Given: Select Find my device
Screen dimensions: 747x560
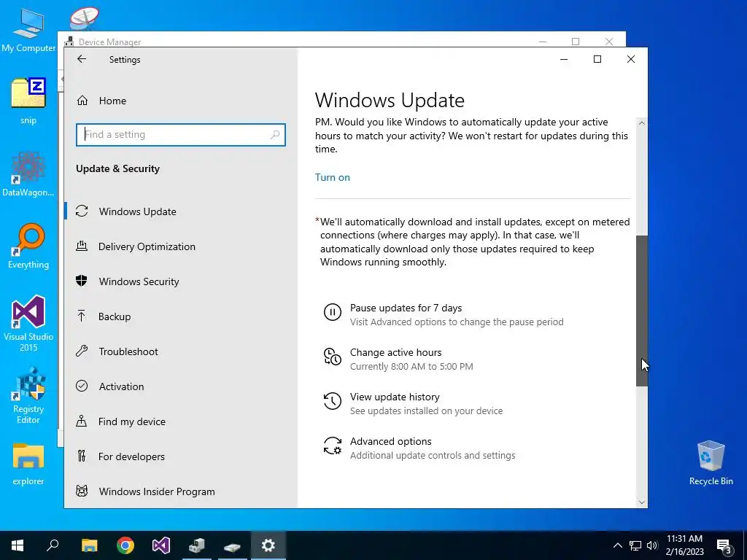Looking at the screenshot, I should click(x=181, y=421).
